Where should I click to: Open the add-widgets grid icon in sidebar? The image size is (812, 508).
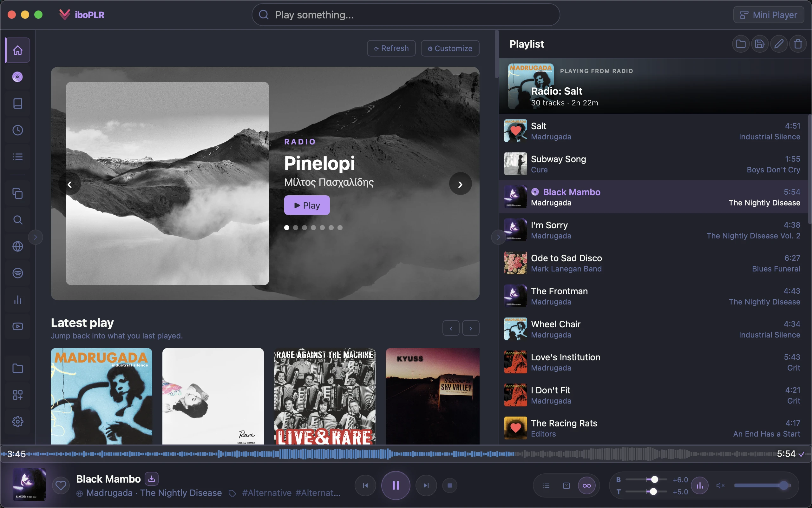pyautogui.click(x=17, y=395)
